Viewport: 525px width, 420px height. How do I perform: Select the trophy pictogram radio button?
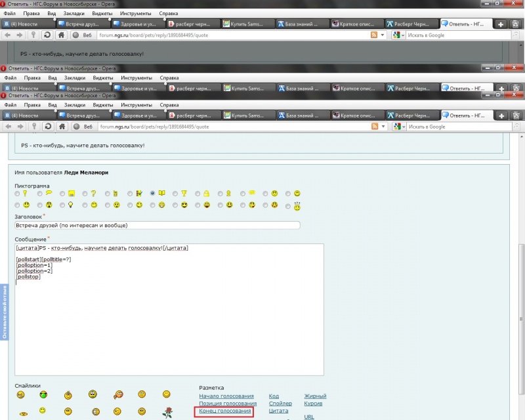pos(175,194)
